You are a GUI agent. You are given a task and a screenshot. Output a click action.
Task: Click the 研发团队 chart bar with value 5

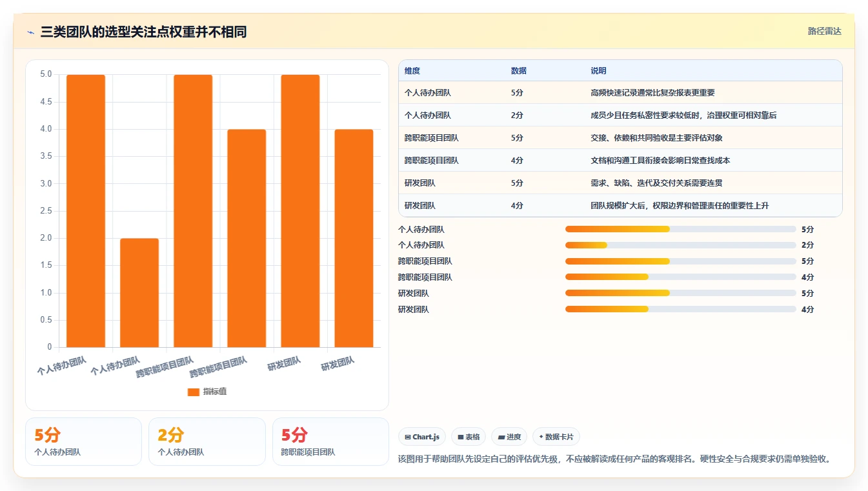(300, 211)
